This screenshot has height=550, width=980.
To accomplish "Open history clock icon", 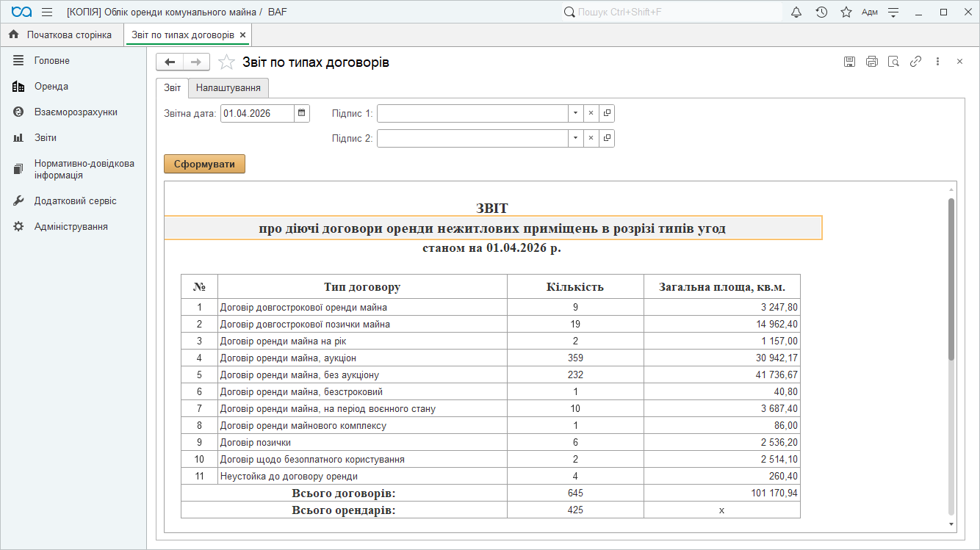I will click(821, 12).
